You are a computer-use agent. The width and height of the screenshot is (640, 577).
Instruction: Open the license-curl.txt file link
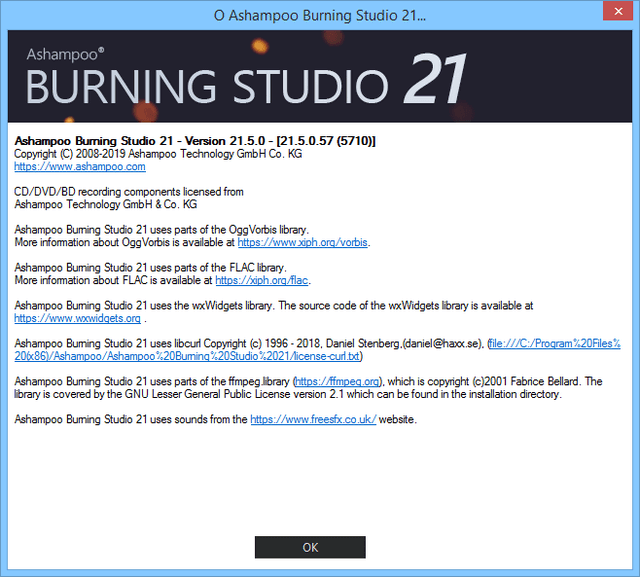[317, 350]
